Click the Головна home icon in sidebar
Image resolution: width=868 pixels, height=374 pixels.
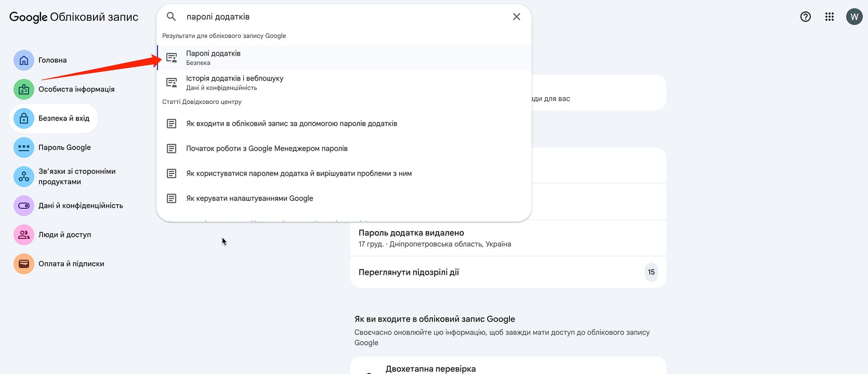(x=24, y=60)
